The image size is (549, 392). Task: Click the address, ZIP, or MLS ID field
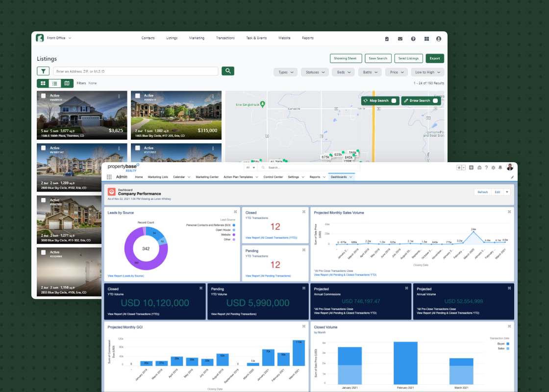tap(135, 71)
